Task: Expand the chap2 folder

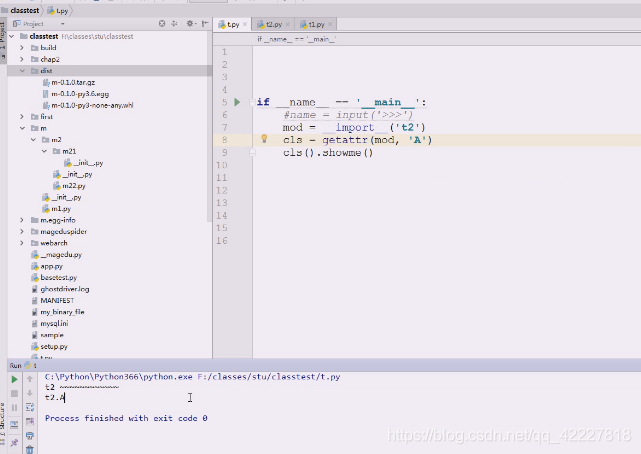Action: coord(22,59)
